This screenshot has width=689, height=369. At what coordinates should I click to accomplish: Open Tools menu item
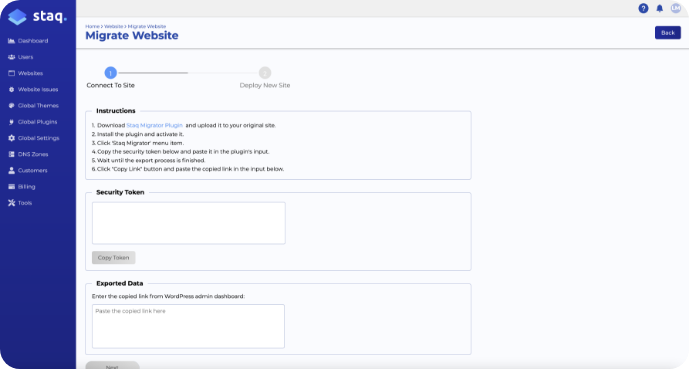pos(20,203)
